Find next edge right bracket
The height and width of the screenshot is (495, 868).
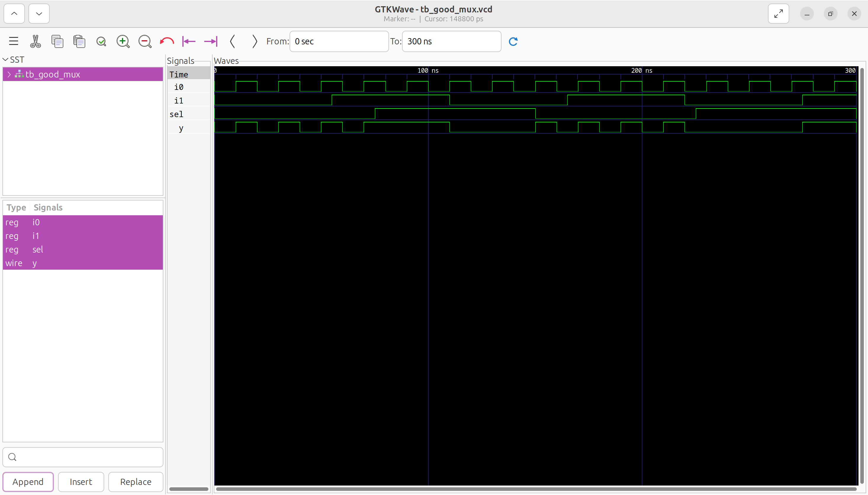tap(254, 41)
